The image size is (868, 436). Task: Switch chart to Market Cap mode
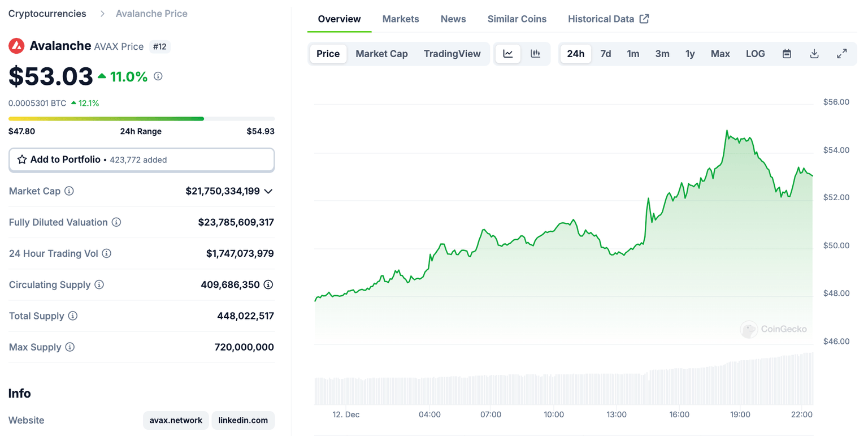pyautogui.click(x=381, y=54)
